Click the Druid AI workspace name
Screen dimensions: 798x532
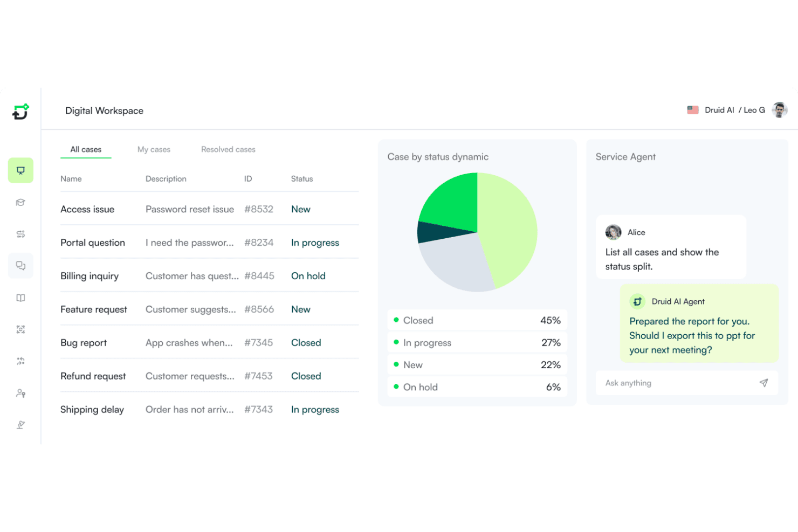[719, 110]
